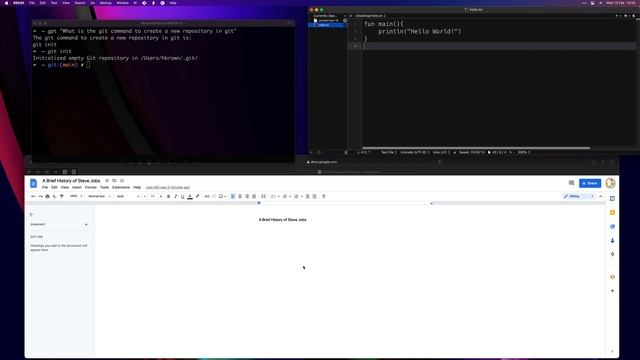This screenshot has width=640, height=360.
Task: Click the Clear formatting icon in Docs
Action: click(324, 196)
